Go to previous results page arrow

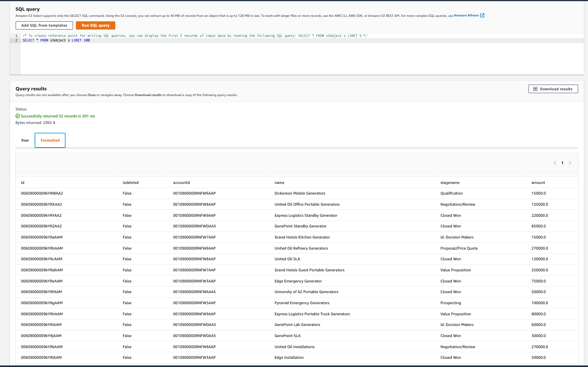coord(555,163)
